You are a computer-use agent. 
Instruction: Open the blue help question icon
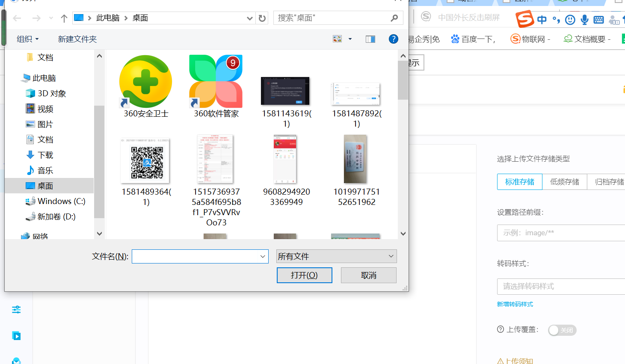(x=394, y=39)
